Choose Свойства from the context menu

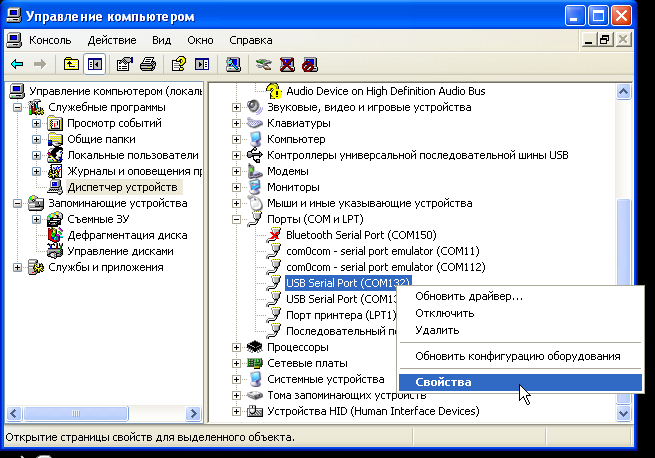tap(443, 382)
